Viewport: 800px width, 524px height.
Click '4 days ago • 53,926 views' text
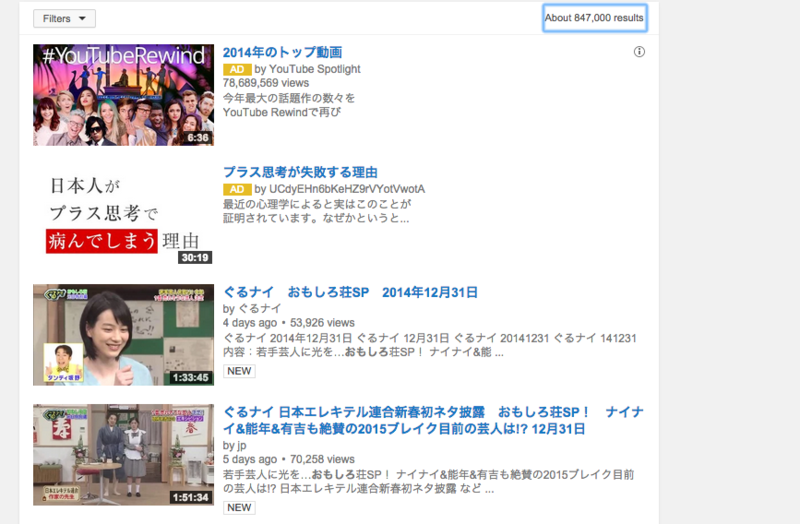[289, 322]
